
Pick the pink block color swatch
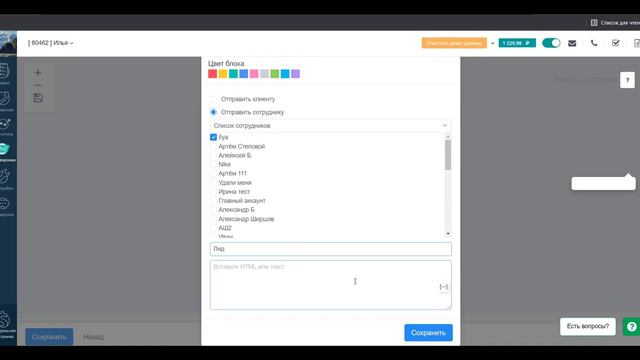tap(254, 74)
